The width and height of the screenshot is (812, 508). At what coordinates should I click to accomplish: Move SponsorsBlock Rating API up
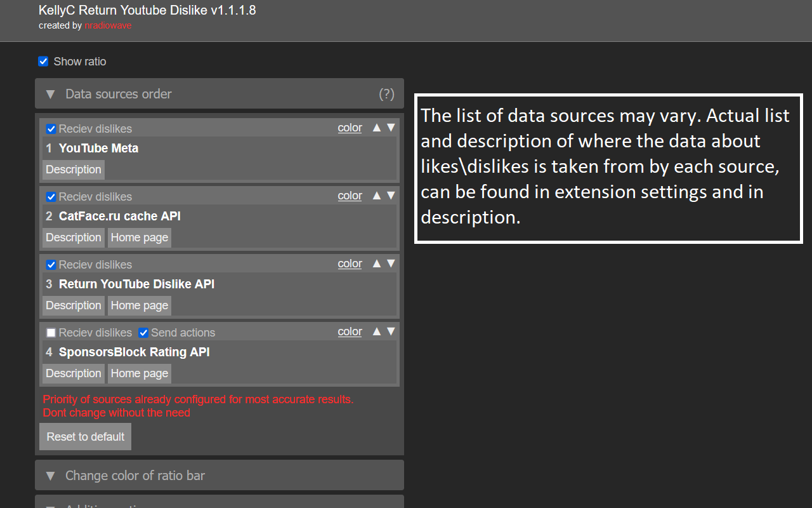pyautogui.click(x=377, y=331)
